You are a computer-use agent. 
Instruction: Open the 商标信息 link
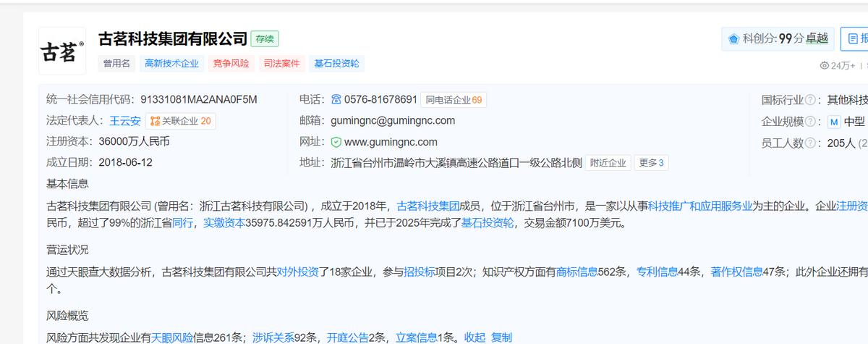(576, 272)
